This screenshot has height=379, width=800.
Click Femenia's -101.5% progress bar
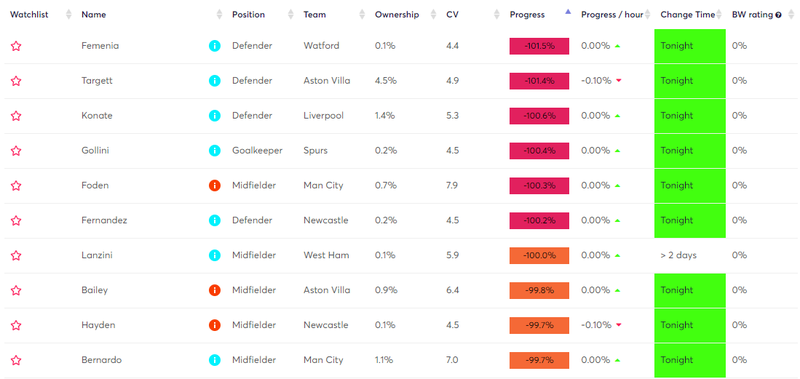coord(539,46)
